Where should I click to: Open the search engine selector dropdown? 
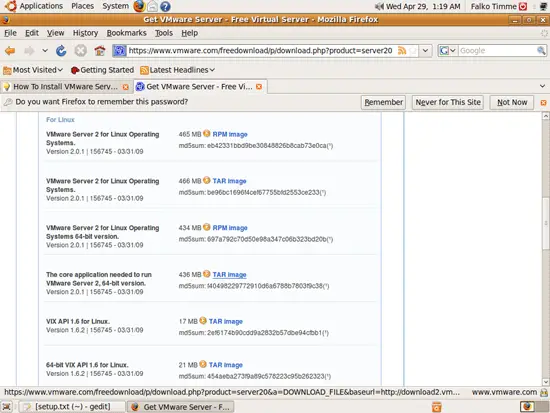[448, 51]
